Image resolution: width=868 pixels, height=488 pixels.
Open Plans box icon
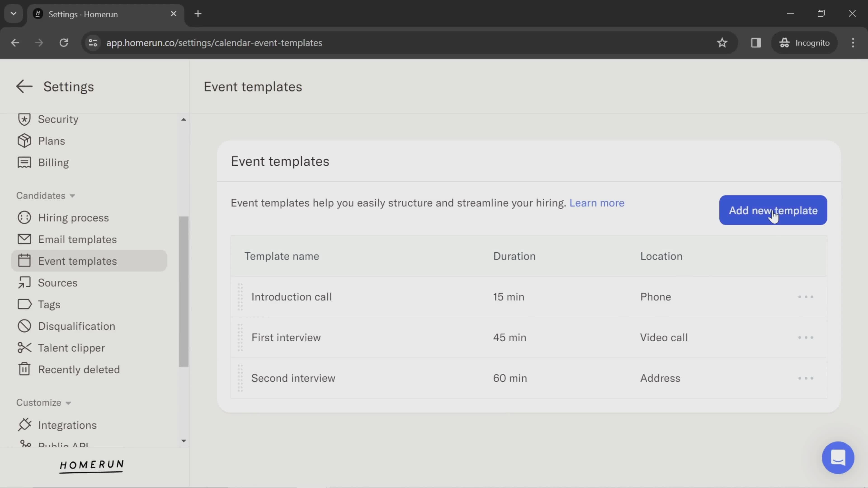tap(24, 141)
